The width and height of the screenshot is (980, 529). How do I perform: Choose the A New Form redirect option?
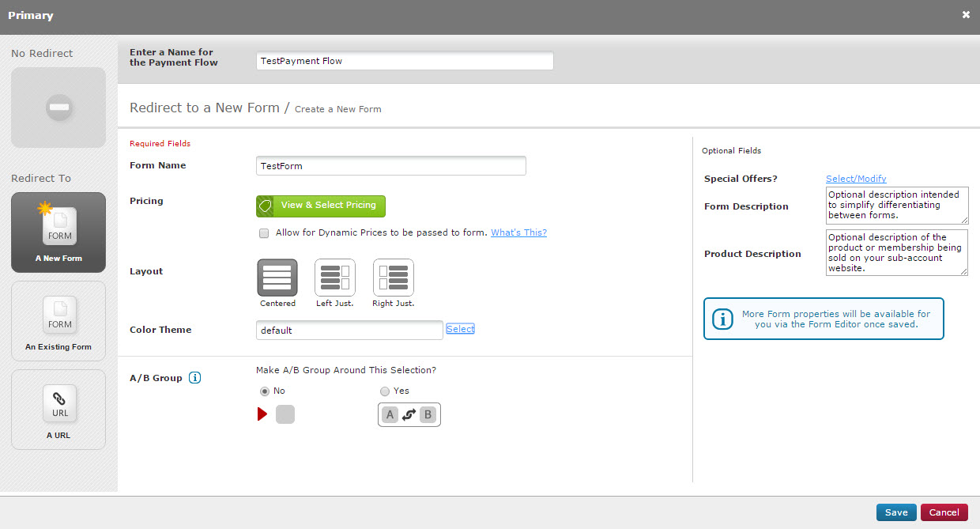click(58, 232)
